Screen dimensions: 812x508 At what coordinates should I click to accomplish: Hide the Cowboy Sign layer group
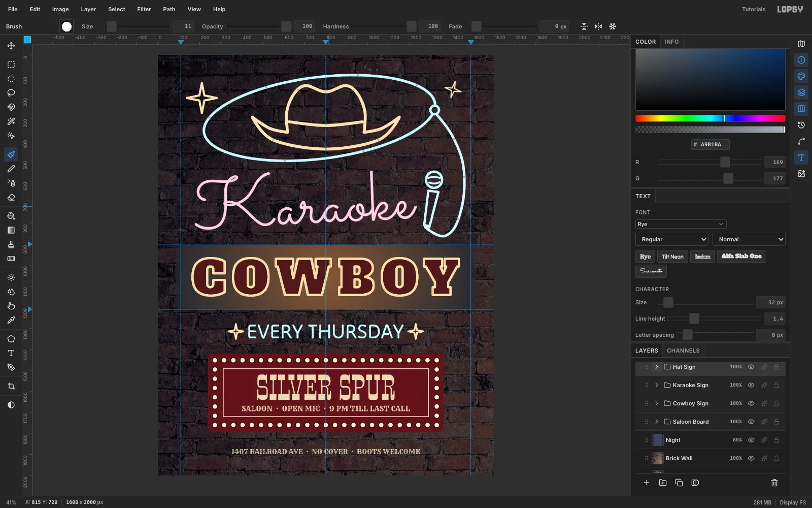click(x=751, y=403)
